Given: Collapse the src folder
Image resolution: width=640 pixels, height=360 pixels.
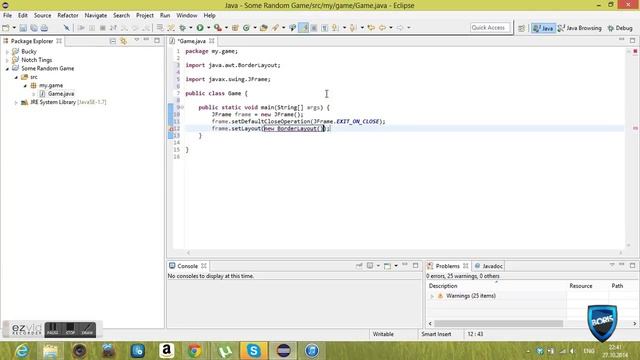Looking at the screenshot, I should [x=16, y=77].
